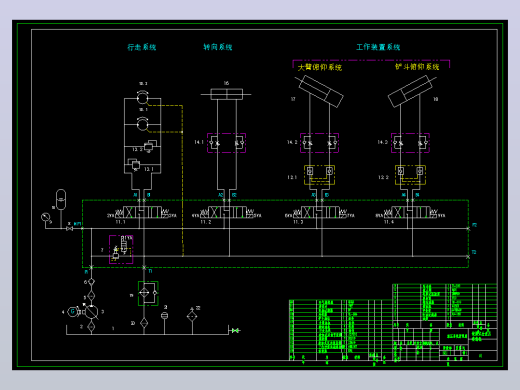Click the 行走系统 heading
The height and width of the screenshot is (390, 520).
coord(142,47)
